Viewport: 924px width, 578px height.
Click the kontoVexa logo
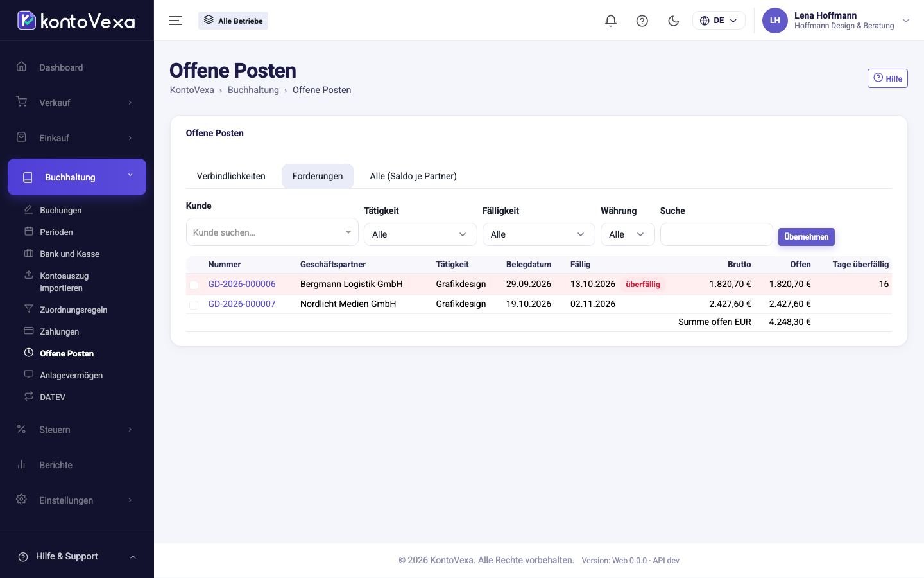[x=76, y=21]
